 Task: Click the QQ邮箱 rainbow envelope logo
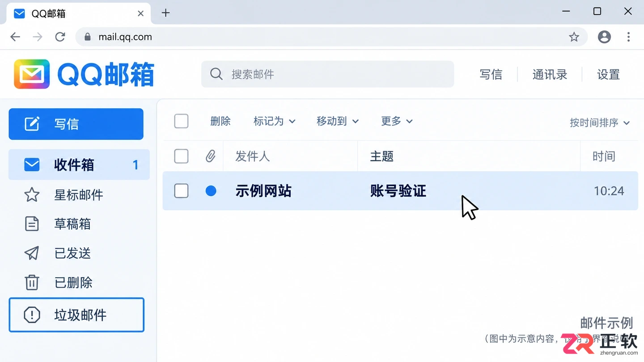(32, 74)
